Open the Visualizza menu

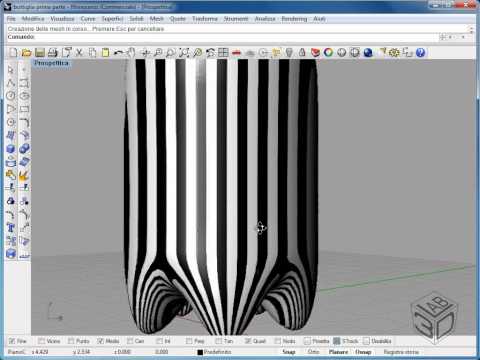(x=62, y=19)
